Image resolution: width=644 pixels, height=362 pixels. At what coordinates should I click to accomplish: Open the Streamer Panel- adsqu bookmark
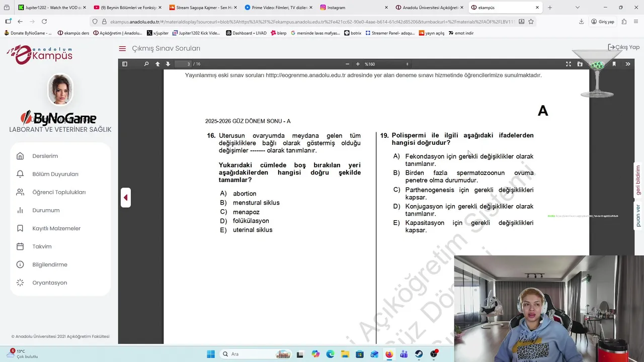pyautogui.click(x=390, y=33)
